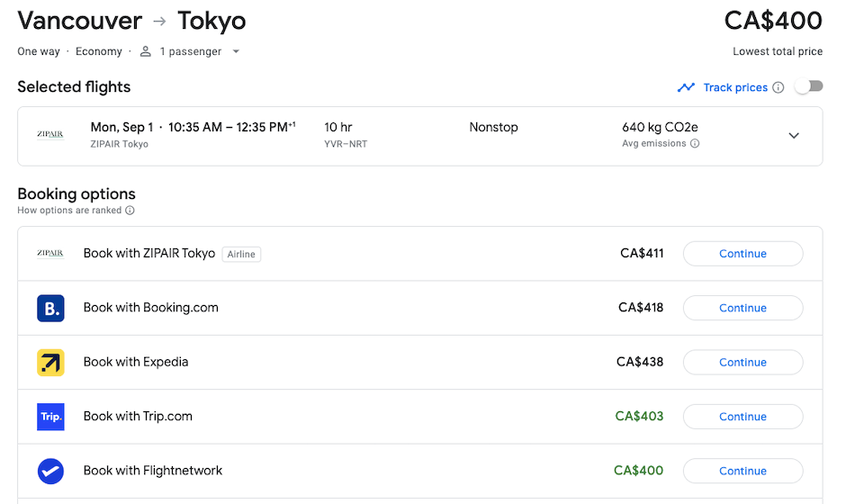Image resolution: width=864 pixels, height=504 pixels.
Task: Click the green CA$400 Flightnetwork price
Action: tap(639, 471)
